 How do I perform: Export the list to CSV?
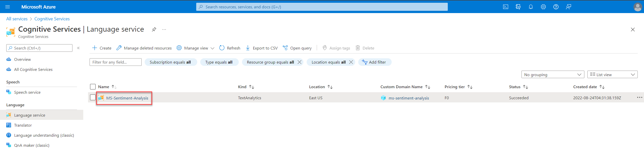click(262, 48)
